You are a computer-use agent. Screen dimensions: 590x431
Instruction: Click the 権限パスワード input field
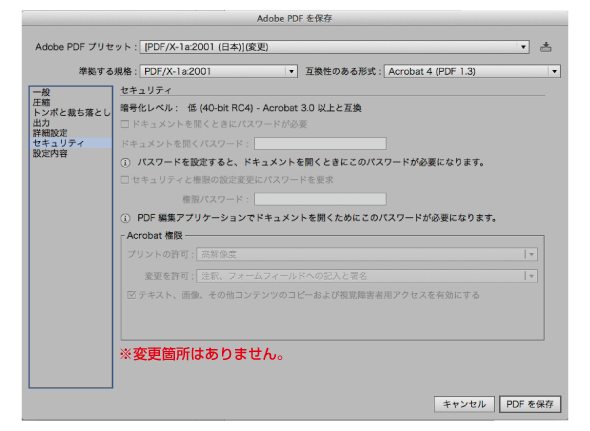320,199
